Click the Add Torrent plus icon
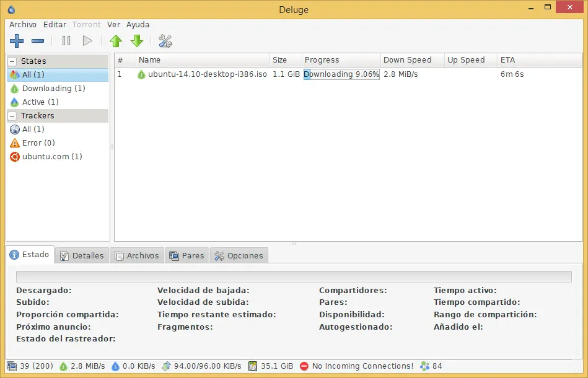Viewport: 588px width, 378px height. (17, 40)
